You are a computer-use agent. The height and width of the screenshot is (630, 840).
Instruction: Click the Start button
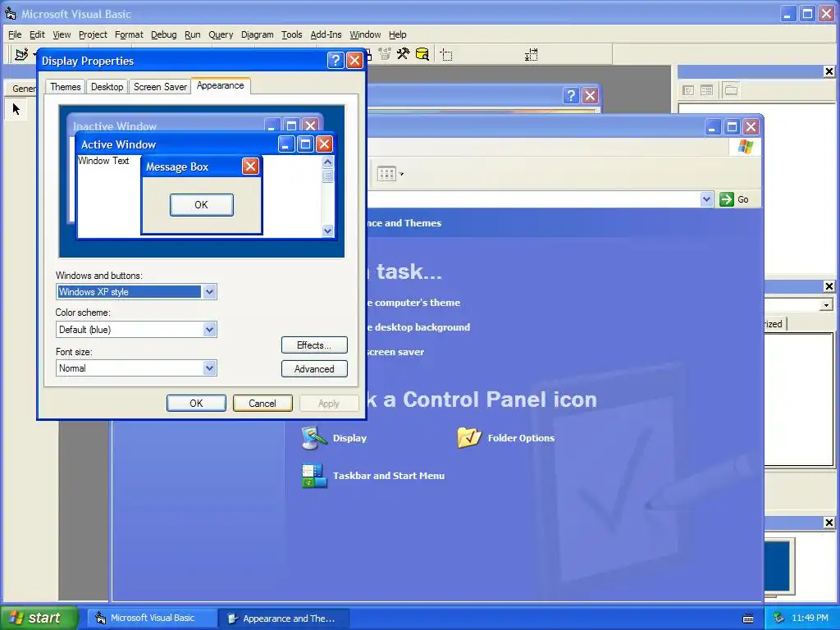click(38, 619)
